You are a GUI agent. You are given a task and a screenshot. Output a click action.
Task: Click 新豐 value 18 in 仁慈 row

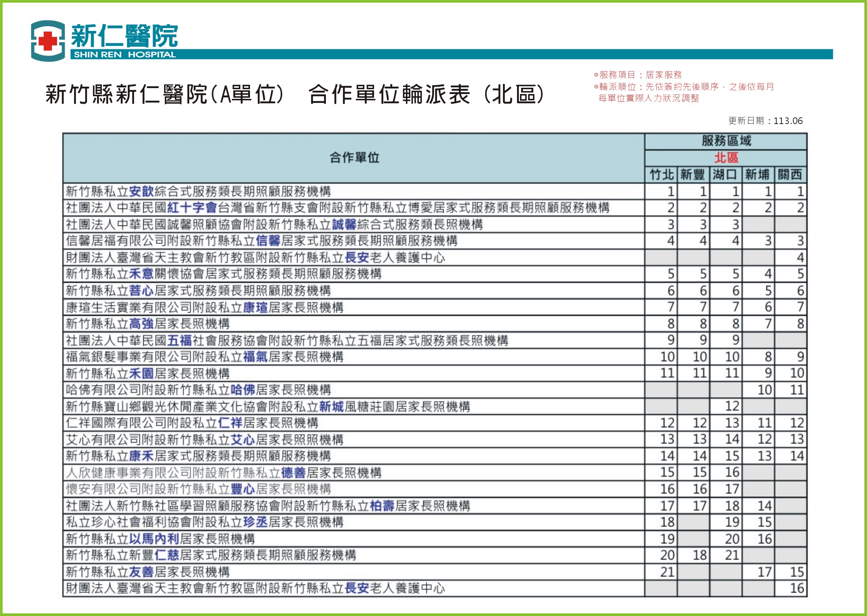pyautogui.click(x=700, y=555)
